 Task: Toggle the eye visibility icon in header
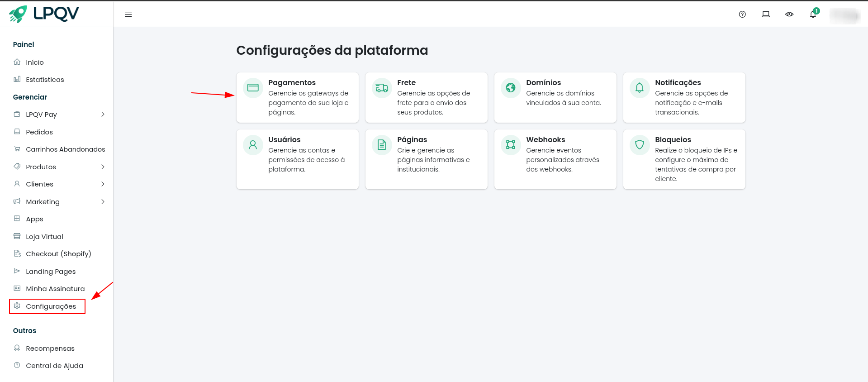[x=789, y=14]
